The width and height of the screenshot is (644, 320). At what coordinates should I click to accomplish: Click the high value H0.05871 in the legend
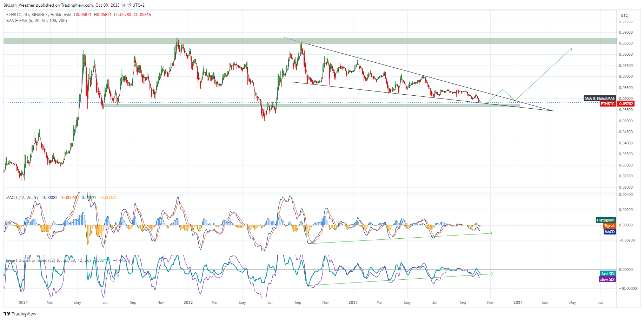[103, 15]
